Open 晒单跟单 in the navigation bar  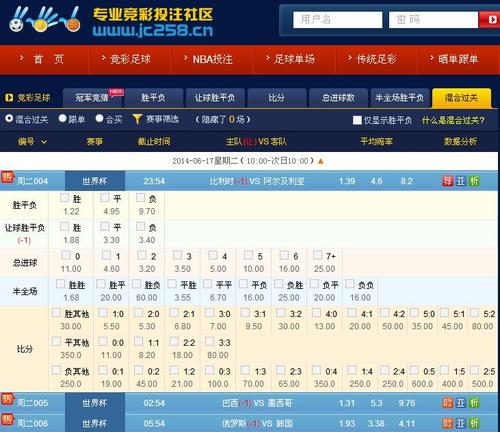click(459, 59)
